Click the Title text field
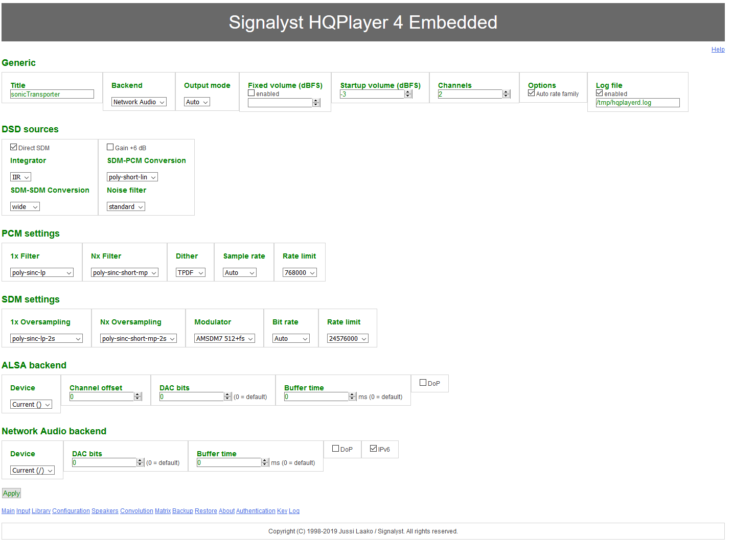 tap(52, 95)
